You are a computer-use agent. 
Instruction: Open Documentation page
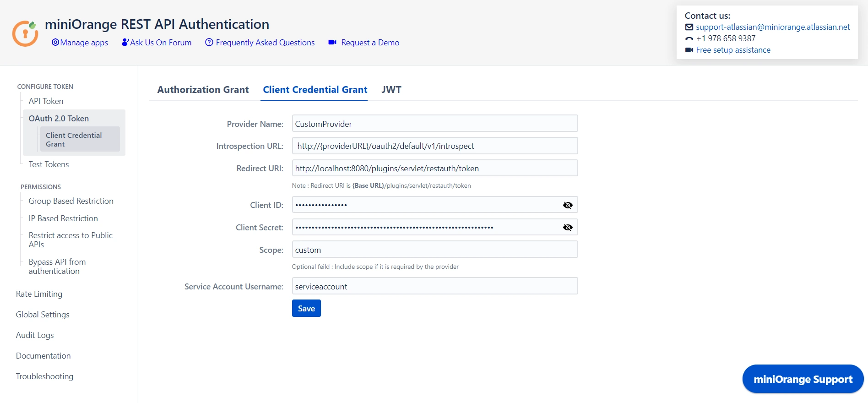point(43,356)
